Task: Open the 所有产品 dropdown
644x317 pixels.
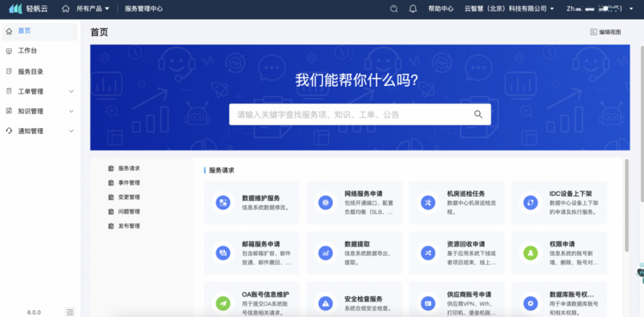Action: pyautogui.click(x=93, y=9)
